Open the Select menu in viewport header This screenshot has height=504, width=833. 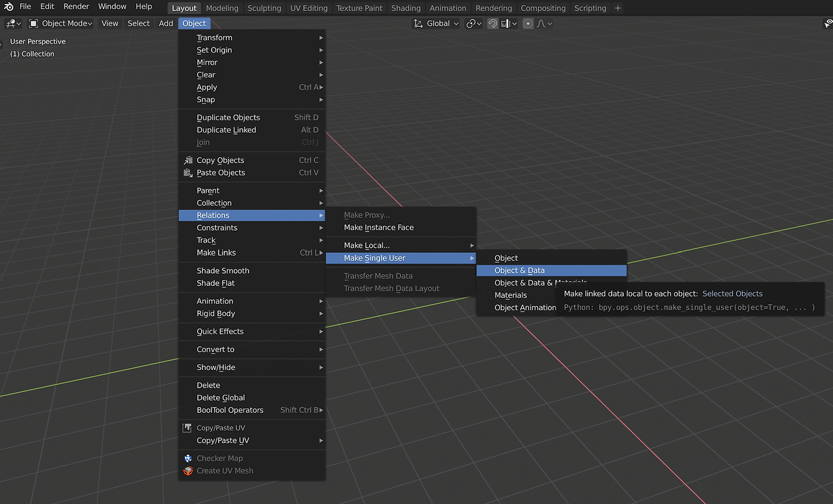(x=139, y=23)
